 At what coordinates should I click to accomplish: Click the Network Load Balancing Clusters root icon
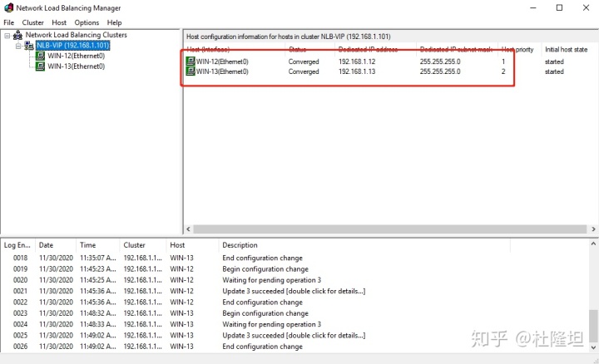[x=18, y=35]
